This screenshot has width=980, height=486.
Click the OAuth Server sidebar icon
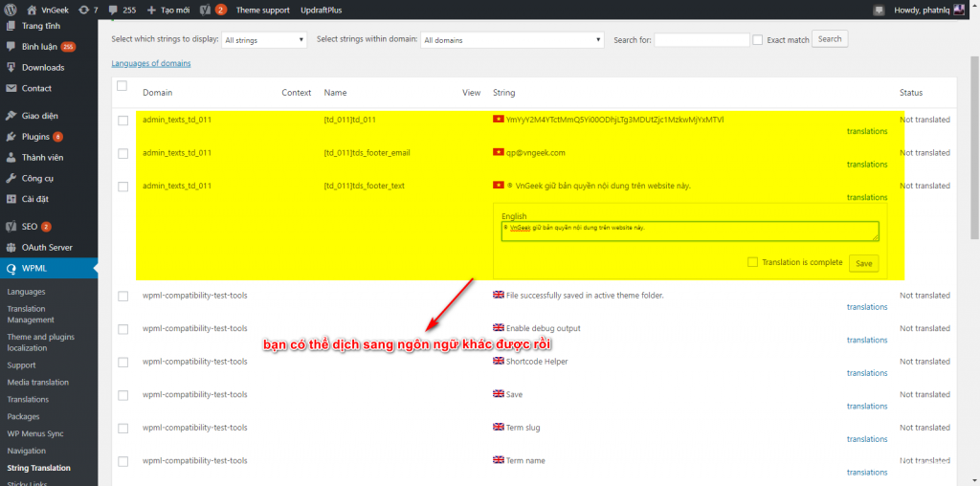click(x=11, y=248)
